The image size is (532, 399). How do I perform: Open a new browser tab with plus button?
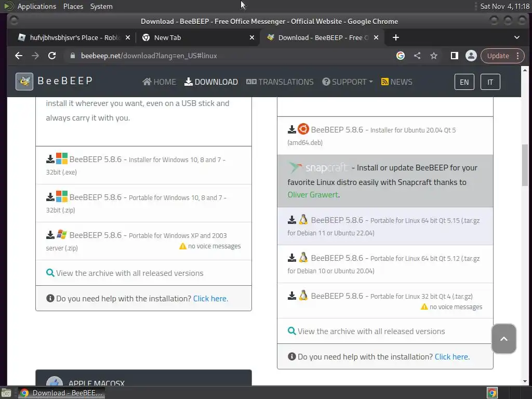tap(395, 37)
